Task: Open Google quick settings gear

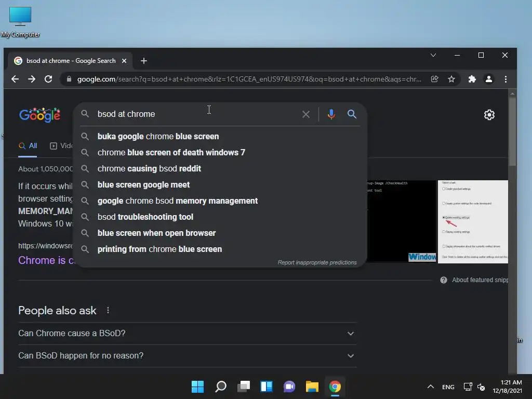Action: [x=489, y=115]
